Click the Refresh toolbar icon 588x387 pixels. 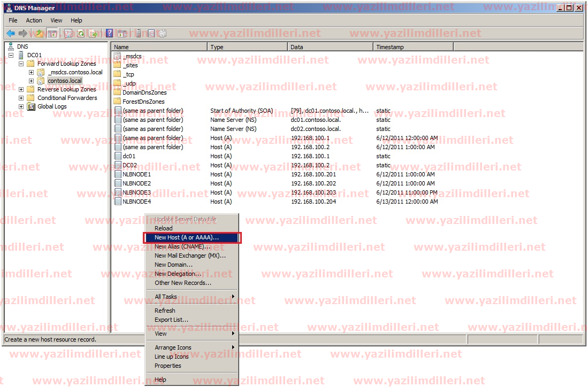click(81, 33)
